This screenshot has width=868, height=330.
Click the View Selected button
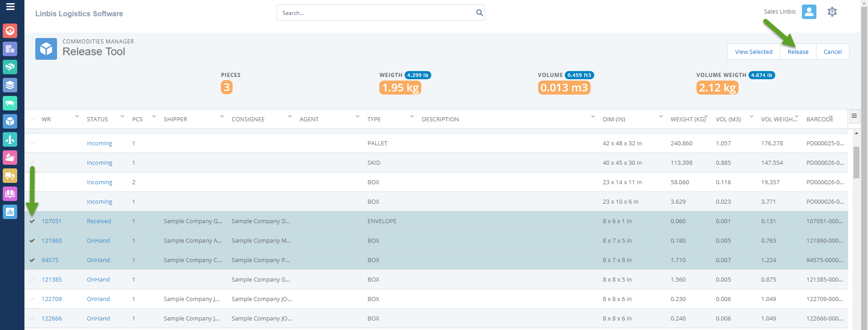pos(754,52)
